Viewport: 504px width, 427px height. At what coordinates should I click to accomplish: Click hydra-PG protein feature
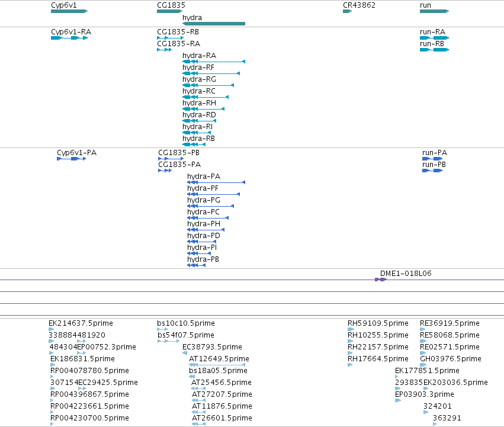pyautogui.click(x=210, y=206)
